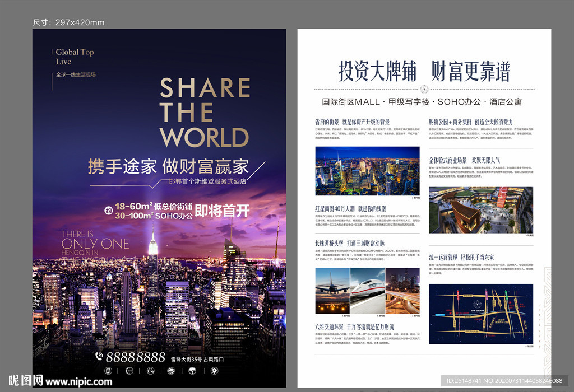
Task: Click the starburst circular logo at poster bottom
Action: click(214, 371)
